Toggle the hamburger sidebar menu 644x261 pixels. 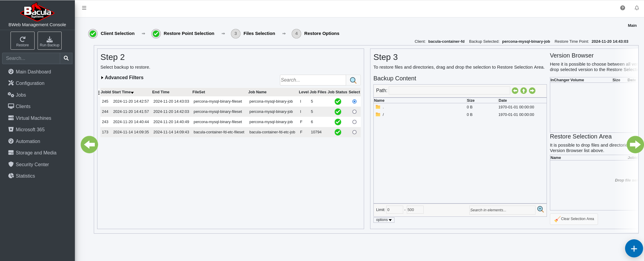84,8
